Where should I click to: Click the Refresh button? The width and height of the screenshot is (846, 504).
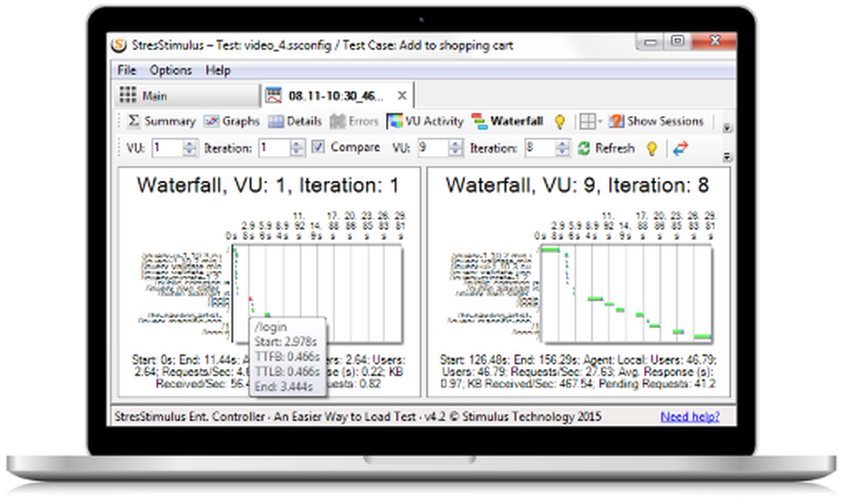607,148
